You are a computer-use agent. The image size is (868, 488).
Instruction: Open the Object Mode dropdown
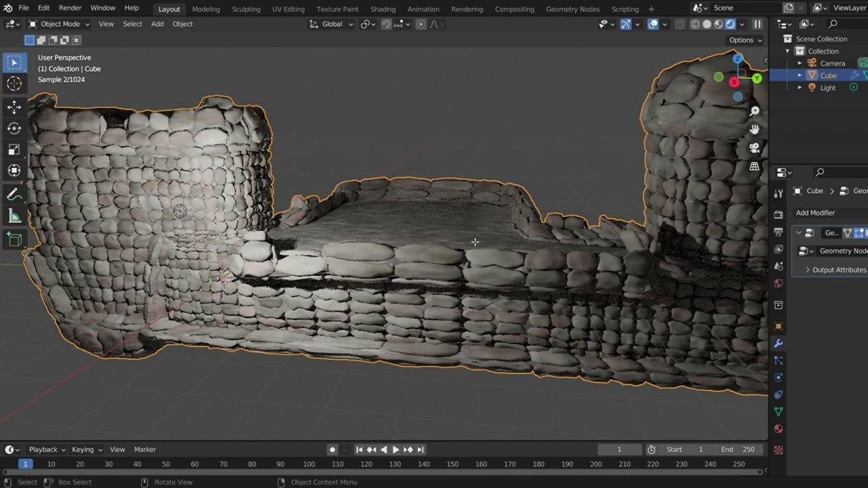59,24
